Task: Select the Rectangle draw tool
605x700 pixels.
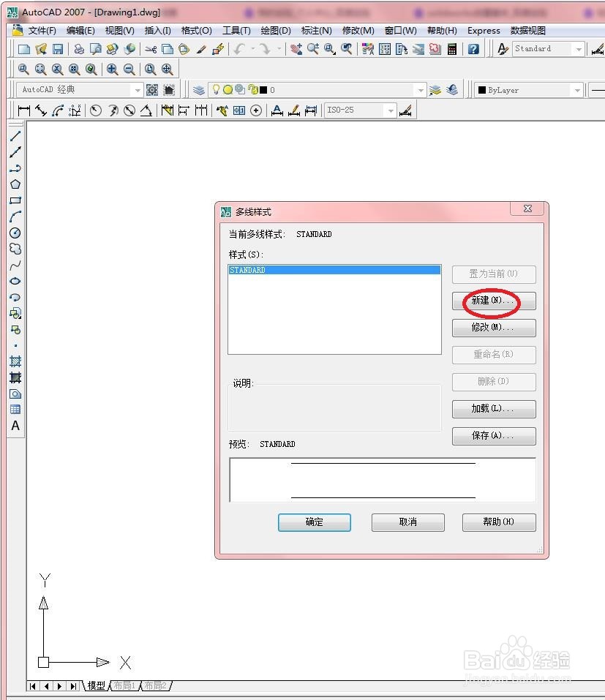Action: coord(15,200)
